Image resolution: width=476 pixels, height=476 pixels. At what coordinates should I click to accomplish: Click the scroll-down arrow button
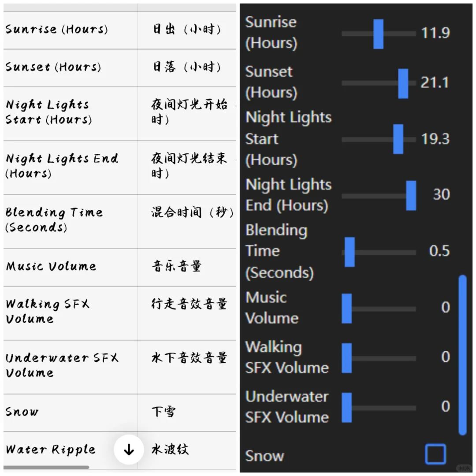[x=129, y=450]
